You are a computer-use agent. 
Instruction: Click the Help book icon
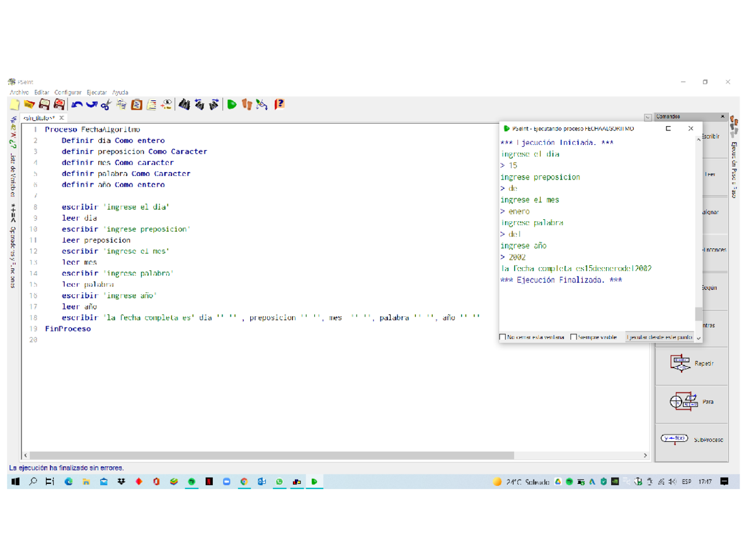point(279,105)
